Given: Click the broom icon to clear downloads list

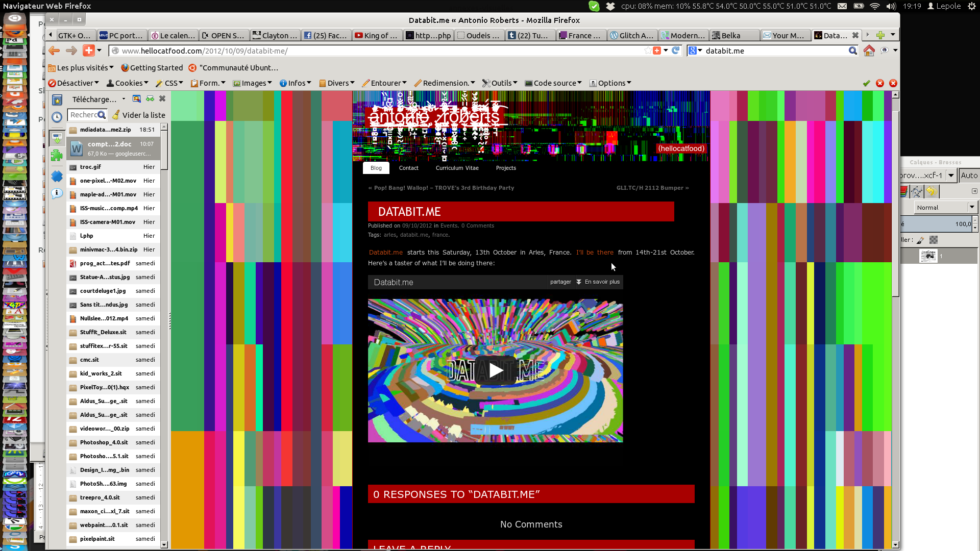Looking at the screenshot, I should tap(116, 115).
